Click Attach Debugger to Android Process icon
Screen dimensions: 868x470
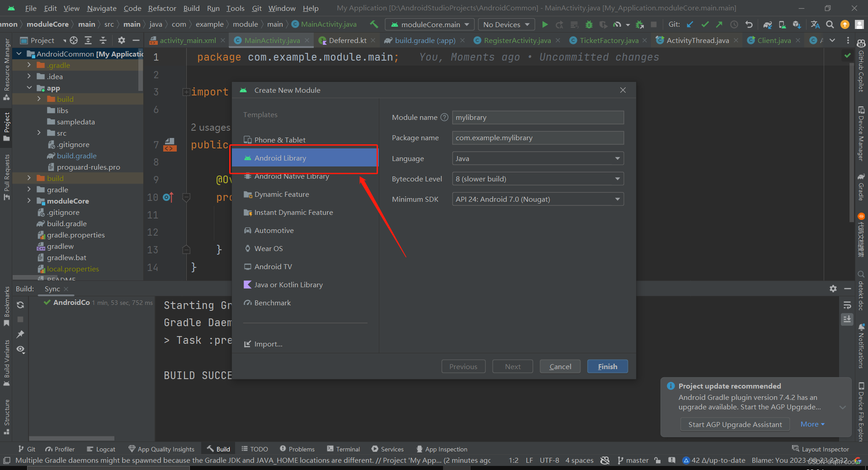[639, 24]
